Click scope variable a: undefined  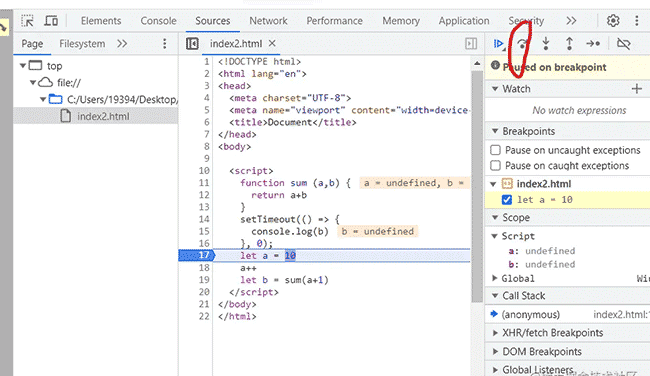(542, 251)
